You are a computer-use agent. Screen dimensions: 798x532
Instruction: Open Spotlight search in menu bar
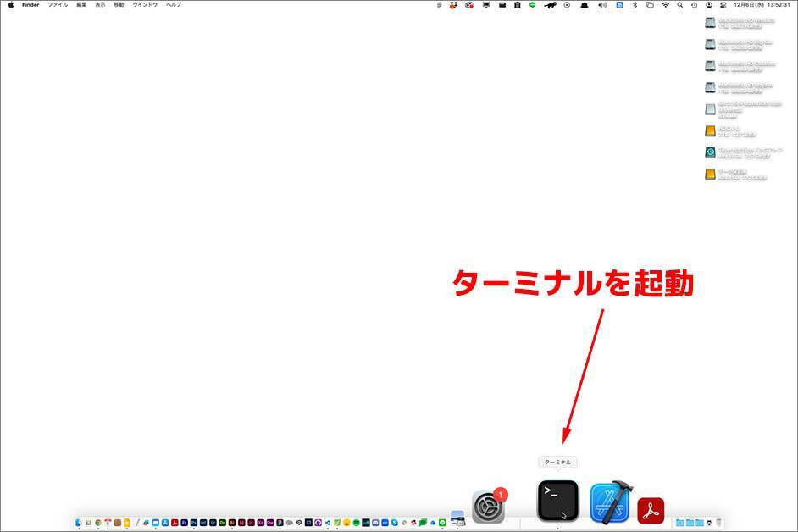pos(680,4)
